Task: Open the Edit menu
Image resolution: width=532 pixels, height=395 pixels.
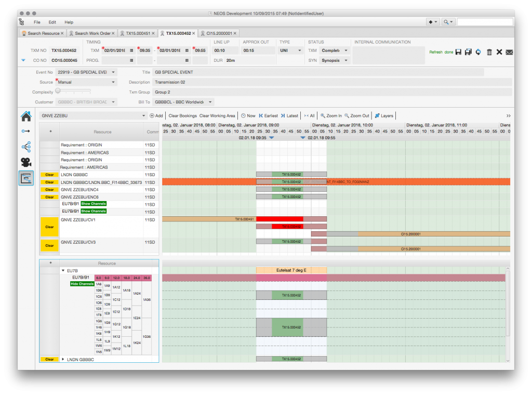Action: (x=52, y=22)
